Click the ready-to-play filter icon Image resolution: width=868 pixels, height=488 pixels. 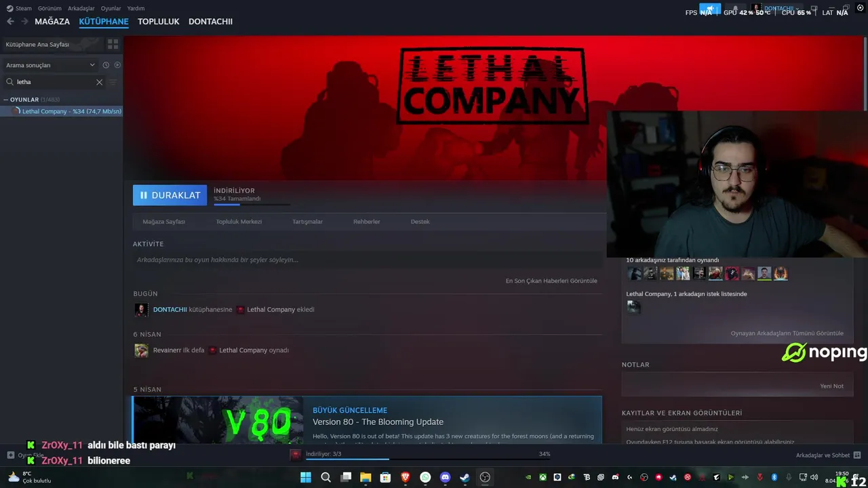click(x=117, y=65)
